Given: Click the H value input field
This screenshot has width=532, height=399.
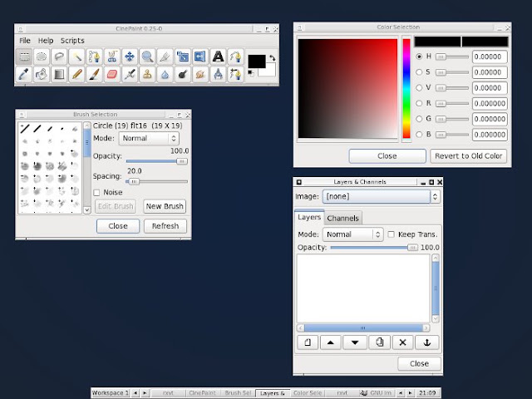Looking at the screenshot, I should 490,57.
